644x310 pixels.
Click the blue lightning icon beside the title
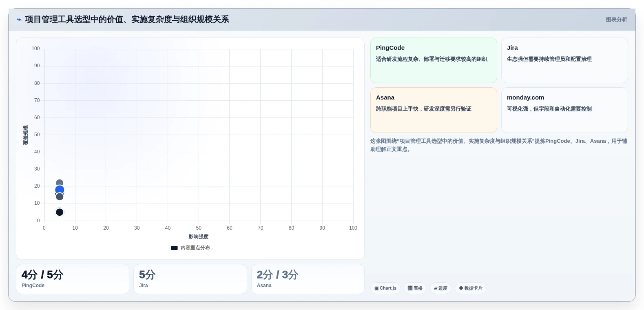tap(19, 20)
